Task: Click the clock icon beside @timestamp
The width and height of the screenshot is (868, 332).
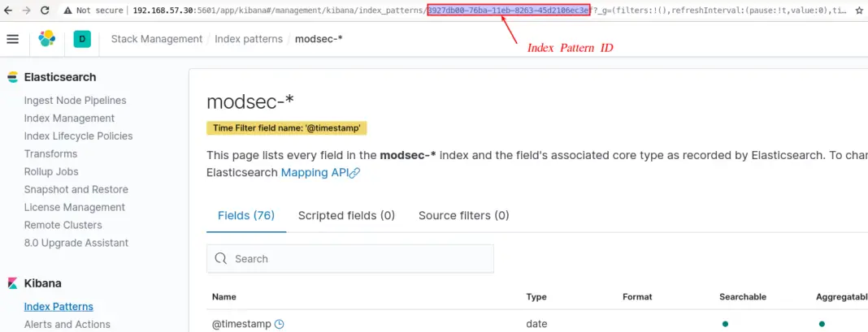Action: (280, 324)
